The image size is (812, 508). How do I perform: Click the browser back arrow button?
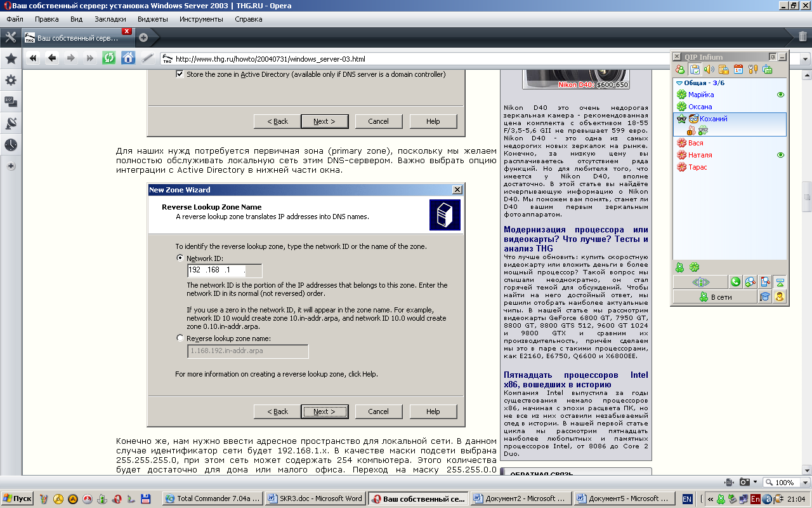click(x=52, y=58)
